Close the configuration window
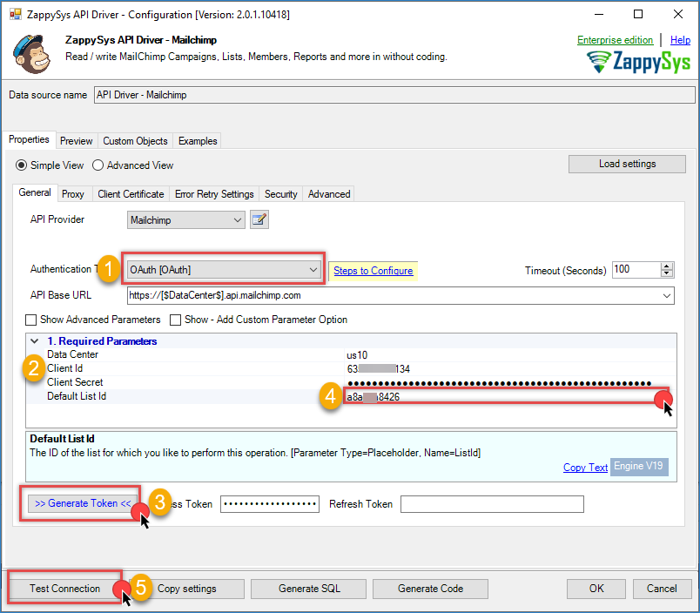The height and width of the screenshot is (613, 700). point(677,14)
